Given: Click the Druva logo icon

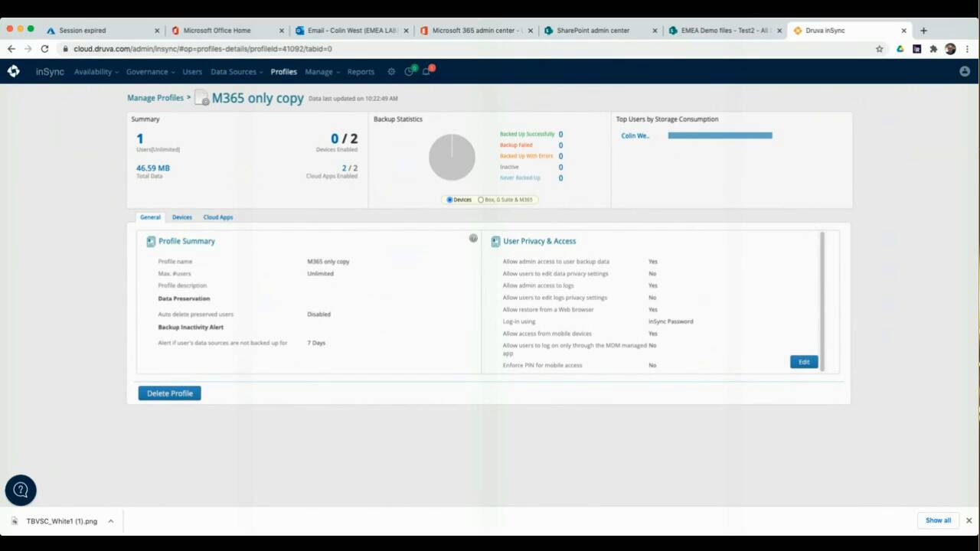Looking at the screenshot, I should point(13,71).
